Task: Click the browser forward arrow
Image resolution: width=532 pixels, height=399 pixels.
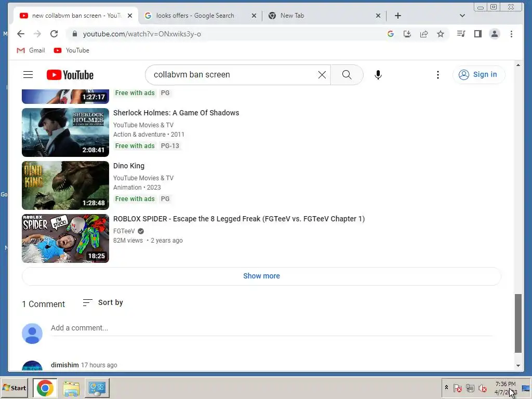Action: pos(37,34)
